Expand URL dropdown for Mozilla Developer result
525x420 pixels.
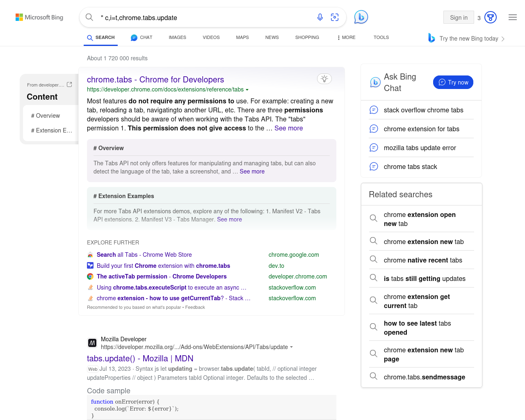(291, 347)
